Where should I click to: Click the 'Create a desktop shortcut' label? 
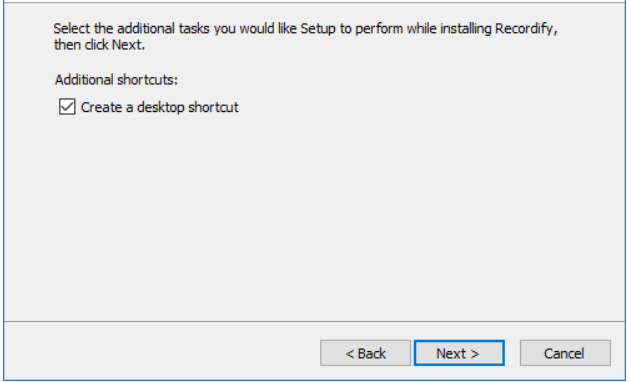click(x=160, y=107)
